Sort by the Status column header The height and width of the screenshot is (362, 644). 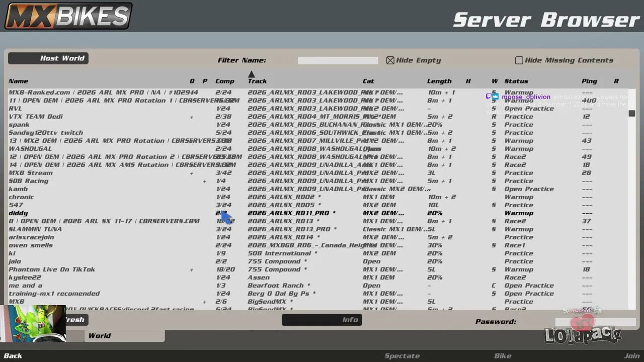click(516, 81)
